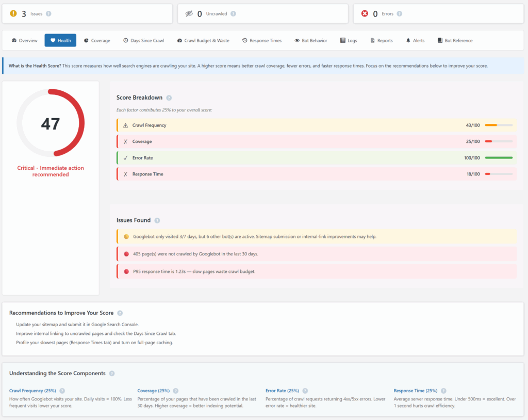
Task: Click the help icon beside Uncrawled
Action: pyautogui.click(x=234, y=14)
